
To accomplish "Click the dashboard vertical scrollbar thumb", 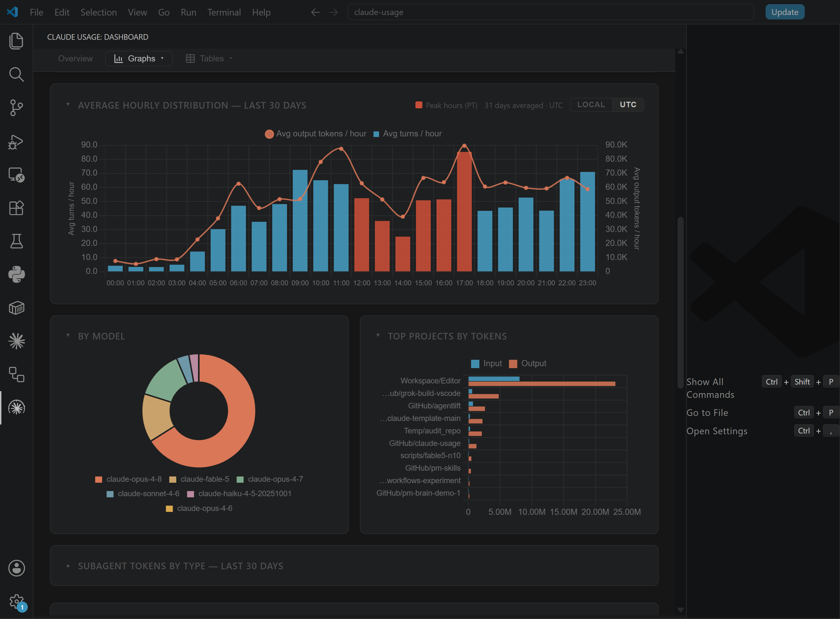I will coord(680,303).
